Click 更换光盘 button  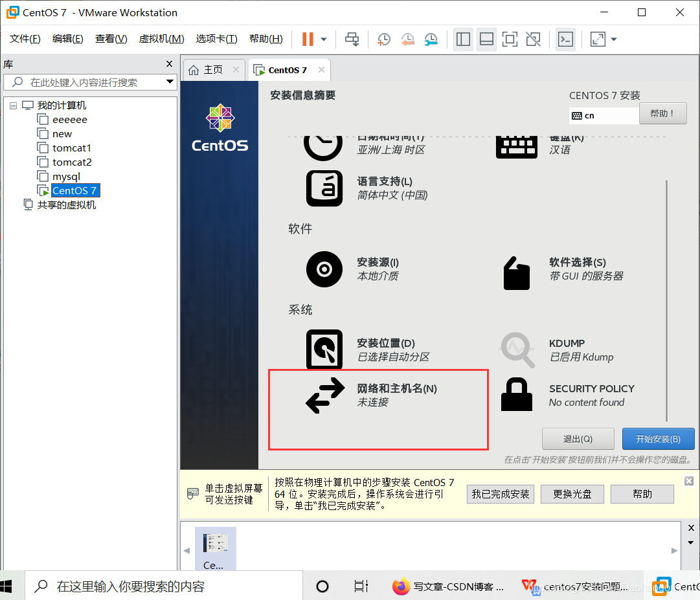[x=572, y=494]
